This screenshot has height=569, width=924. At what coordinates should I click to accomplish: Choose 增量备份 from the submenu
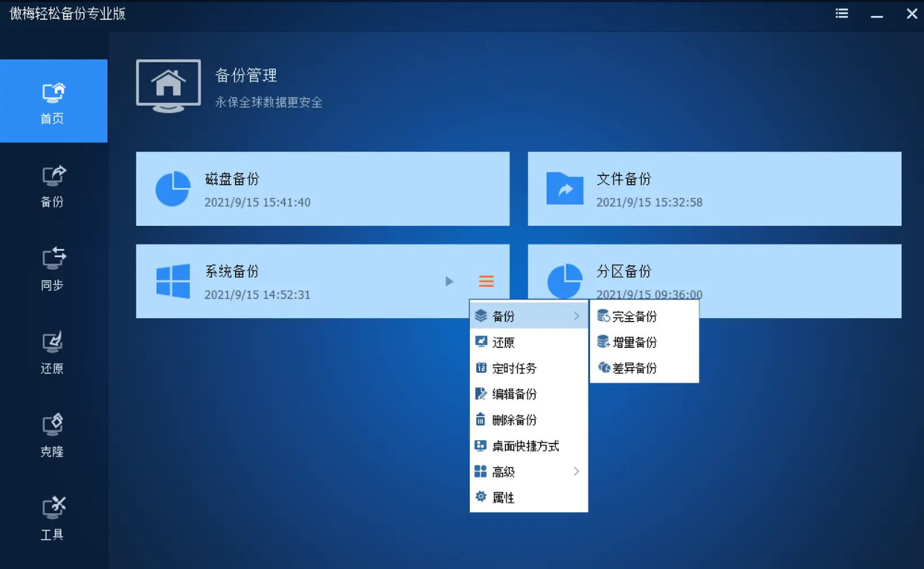point(634,342)
